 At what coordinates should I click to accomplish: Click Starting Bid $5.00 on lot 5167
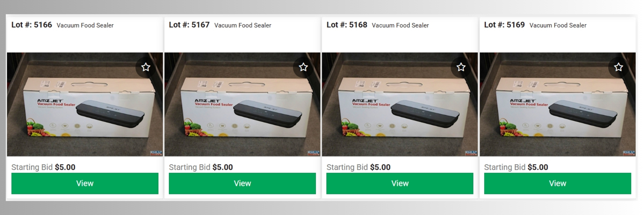coord(201,167)
